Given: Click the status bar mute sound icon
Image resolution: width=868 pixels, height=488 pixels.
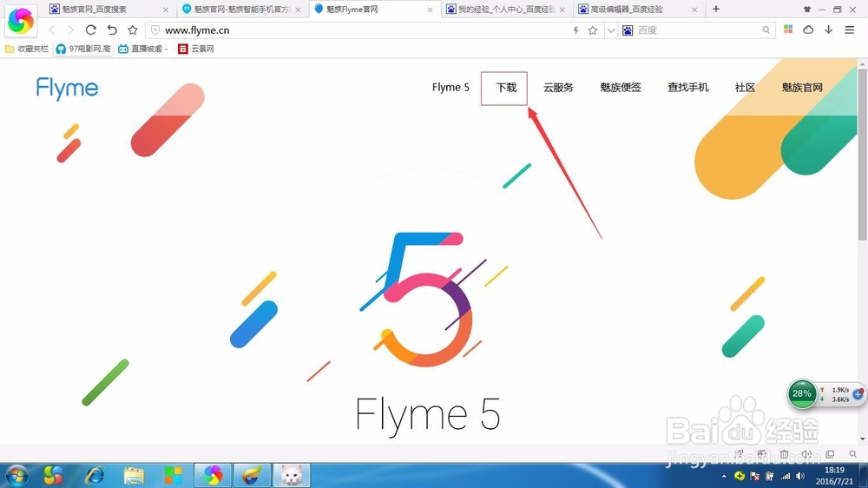Looking at the screenshot, I should tap(806, 454).
